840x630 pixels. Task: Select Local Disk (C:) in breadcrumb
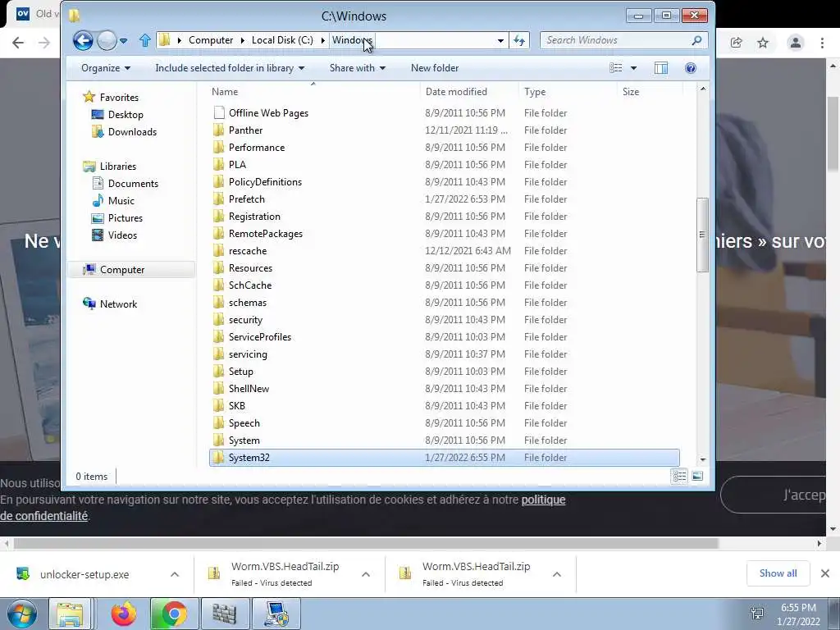[282, 40]
